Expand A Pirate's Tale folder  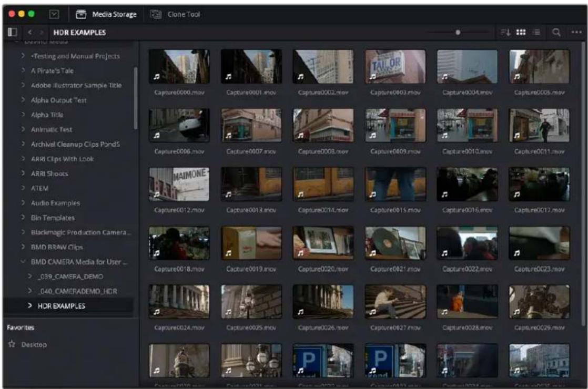(23, 70)
